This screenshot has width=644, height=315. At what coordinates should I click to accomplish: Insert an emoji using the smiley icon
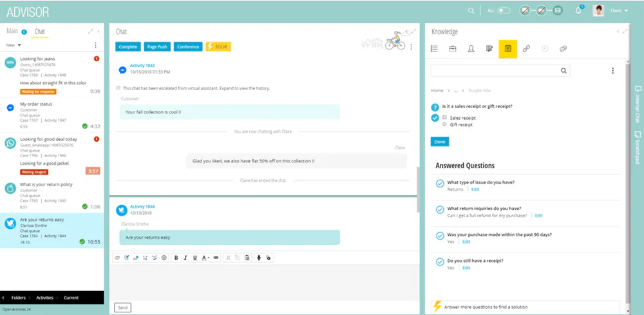point(164,258)
